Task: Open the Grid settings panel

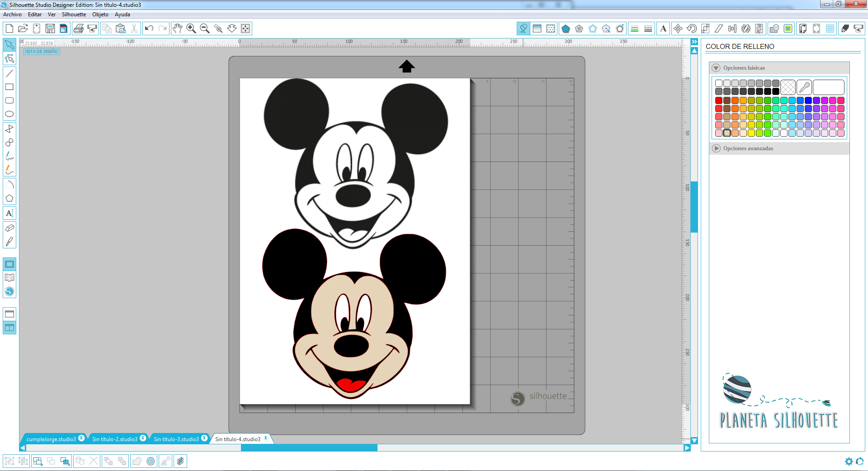Action: (x=830, y=29)
